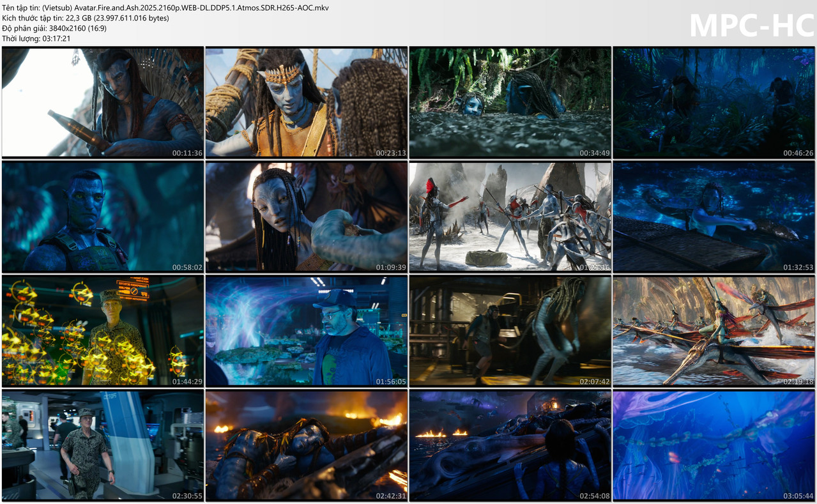Open the thumbnail stamped 01:09:39
The width and height of the screenshot is (817, 504).
coord(307,217)
